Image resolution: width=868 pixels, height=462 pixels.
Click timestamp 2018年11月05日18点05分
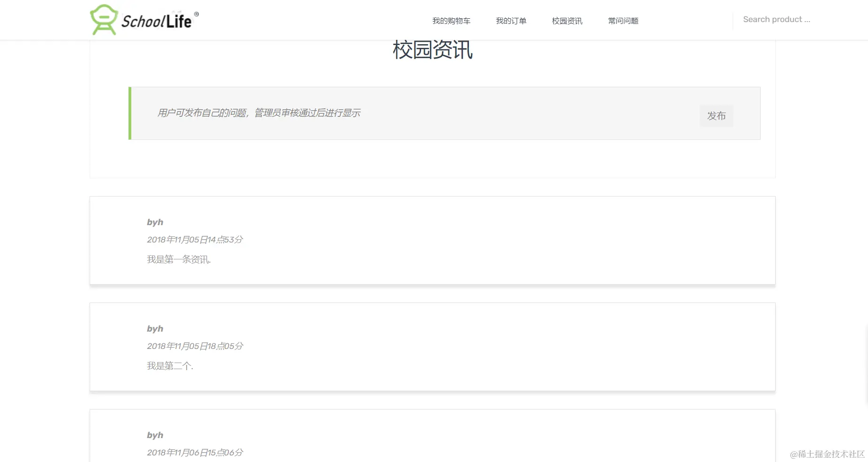[x=195, y=346]
